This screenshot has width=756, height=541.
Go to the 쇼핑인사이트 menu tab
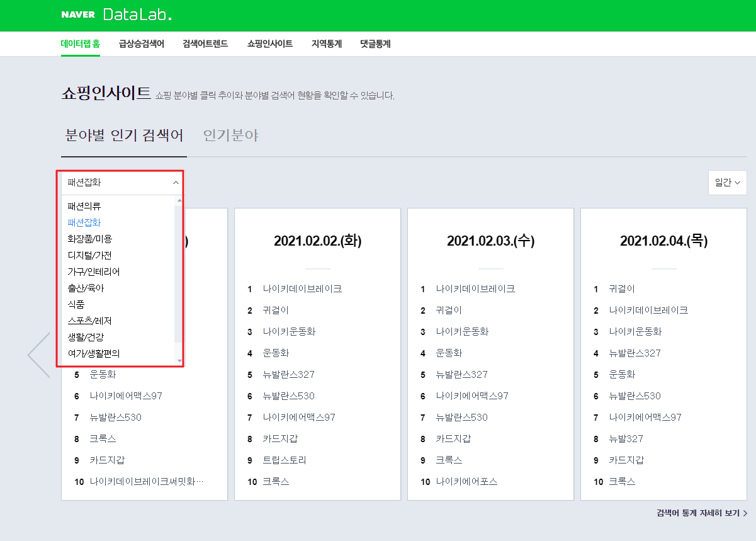[x=270, y=44]
